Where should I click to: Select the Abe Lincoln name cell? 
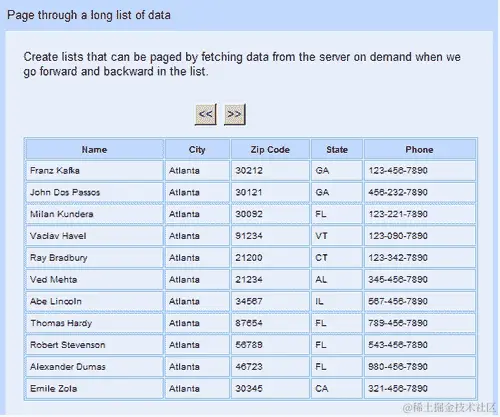click(95, 301)
